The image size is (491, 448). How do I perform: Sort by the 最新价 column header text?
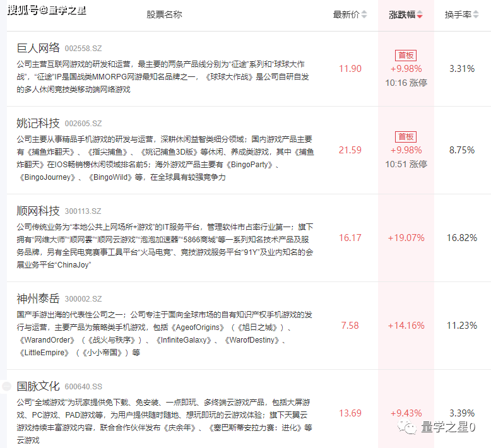(x=346, y=15)
